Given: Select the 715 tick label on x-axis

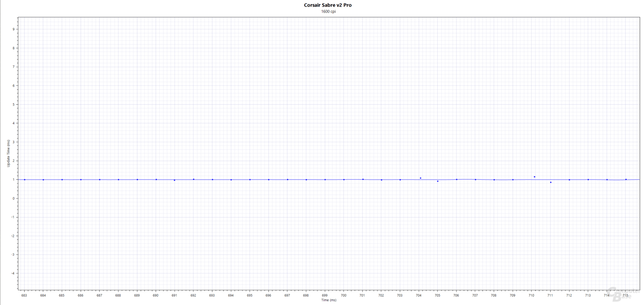Looking at the screenshot, I should [x=626, y=295].
